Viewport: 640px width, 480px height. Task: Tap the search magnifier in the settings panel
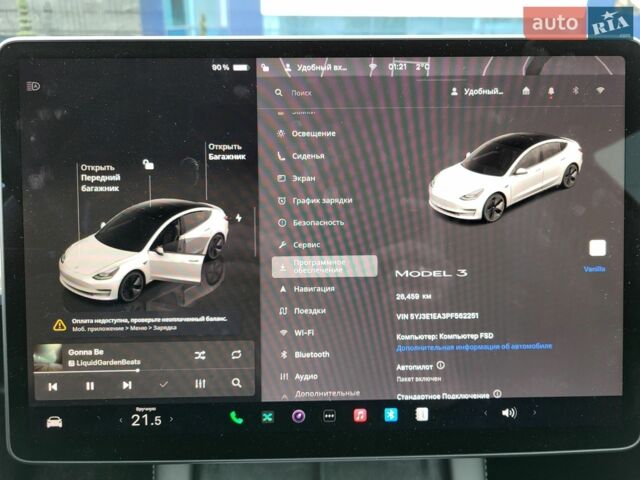[278, 93]
